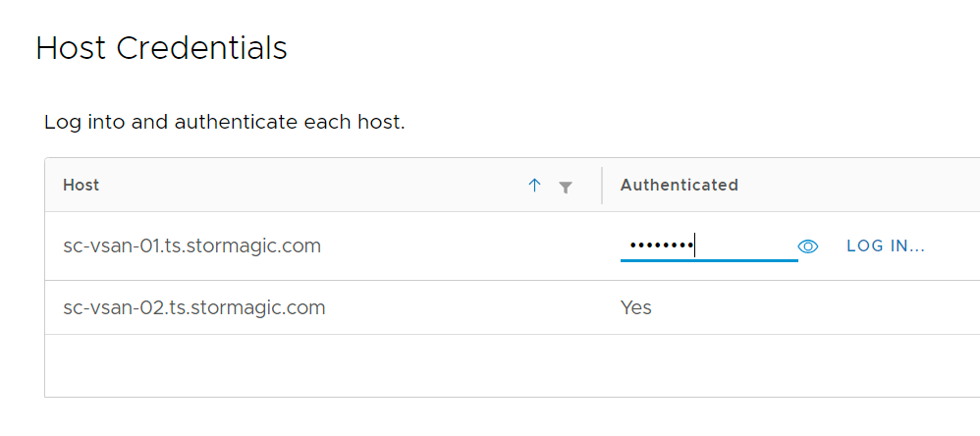This screenshot has height=436, width=980.
Task: Open the Host column filter funnel icon
Action: pyautogui.click(x=565, y=187)
